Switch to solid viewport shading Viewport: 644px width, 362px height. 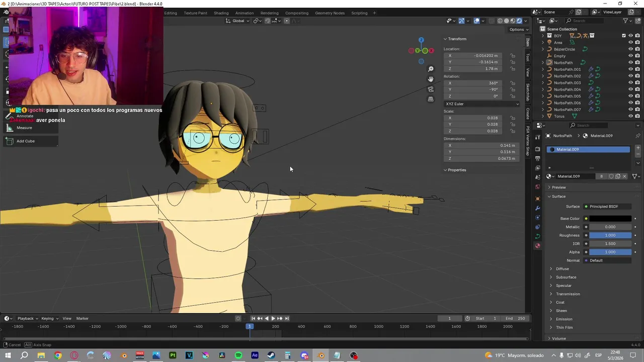[x=507, y=21]
